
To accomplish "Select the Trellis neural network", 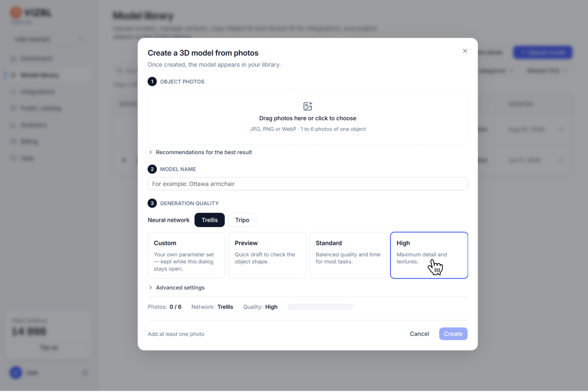I will [209, 220].
